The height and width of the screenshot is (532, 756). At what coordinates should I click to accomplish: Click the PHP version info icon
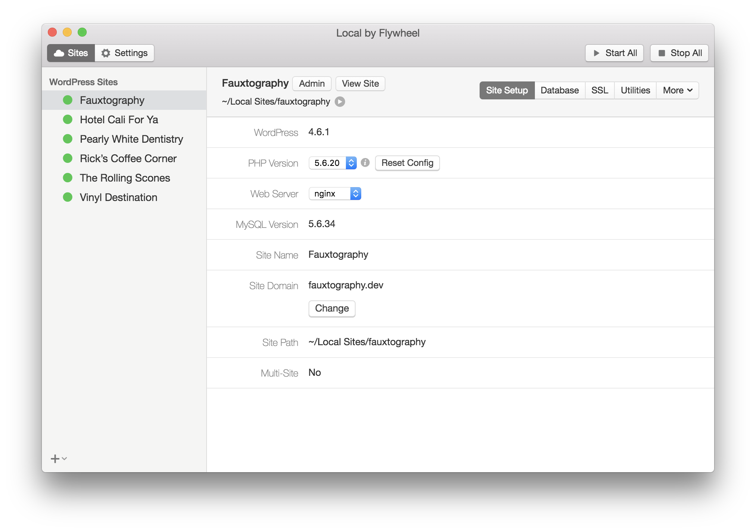tap(365, 163)
